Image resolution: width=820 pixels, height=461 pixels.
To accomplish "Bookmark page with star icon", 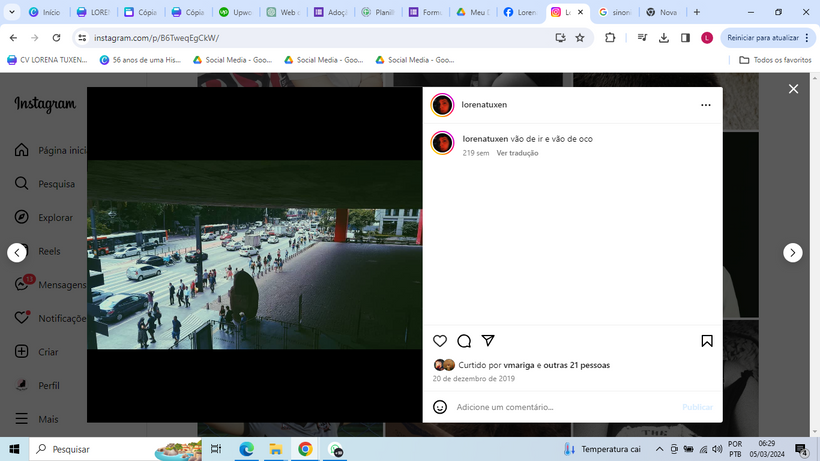I will pos(580,38).
